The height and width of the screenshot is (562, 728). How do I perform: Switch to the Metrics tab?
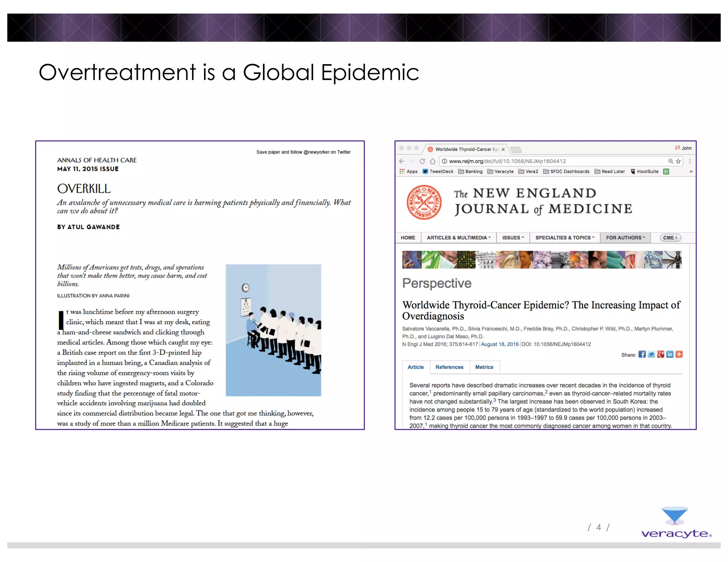pos(484,367)
